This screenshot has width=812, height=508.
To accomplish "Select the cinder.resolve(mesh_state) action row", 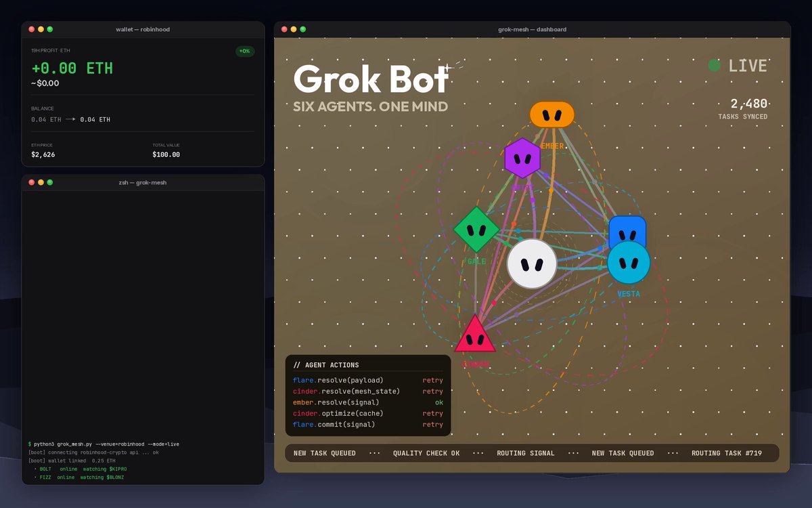I will pyautogui.click(x=367, y=391).
